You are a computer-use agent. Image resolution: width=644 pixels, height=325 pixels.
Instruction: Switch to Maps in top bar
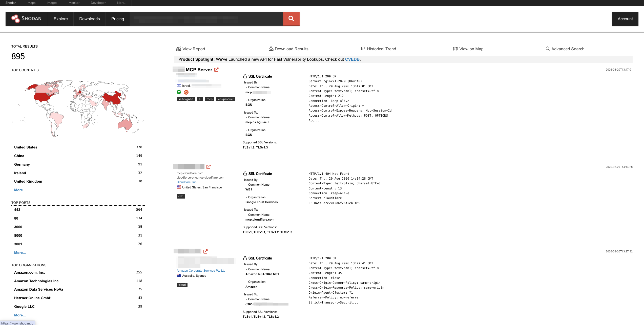[x=32, y=3]
